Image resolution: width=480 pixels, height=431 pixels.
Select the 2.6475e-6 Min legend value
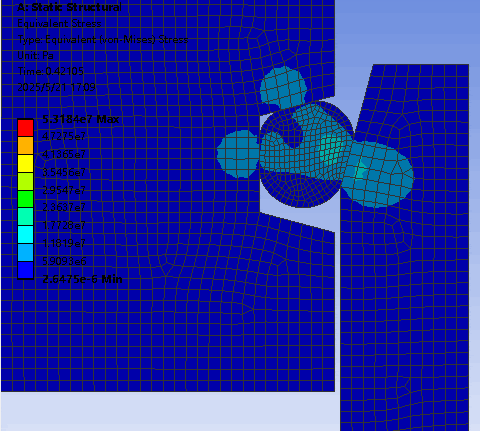pyautogui.click(x=82, y=279)
